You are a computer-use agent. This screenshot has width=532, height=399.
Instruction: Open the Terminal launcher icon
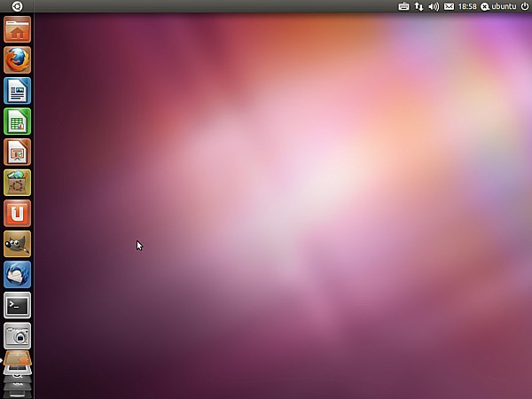(18, 305)
